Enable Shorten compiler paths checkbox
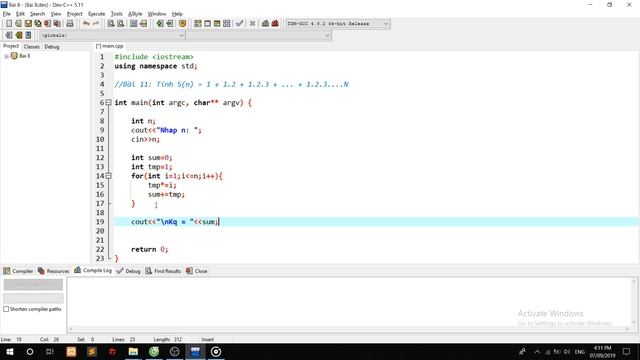640x360 pixels. pyautogui.click(x=6, y=309)
